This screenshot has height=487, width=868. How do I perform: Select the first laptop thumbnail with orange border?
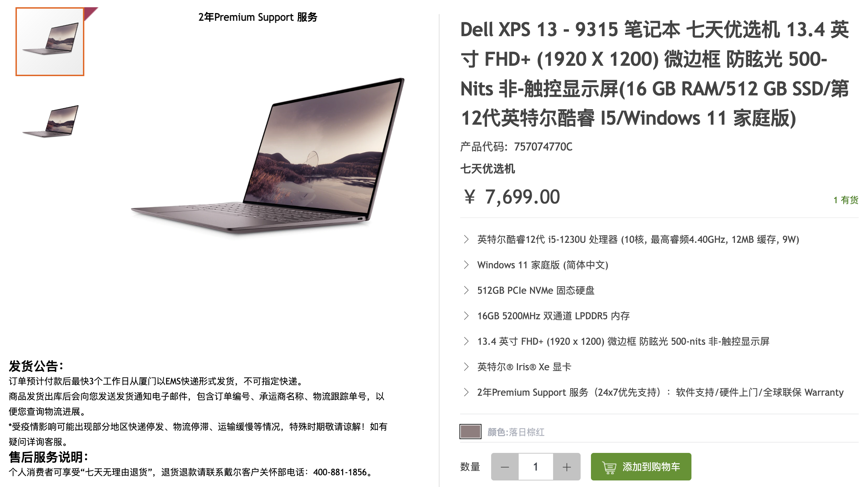[x=50, y=42]
